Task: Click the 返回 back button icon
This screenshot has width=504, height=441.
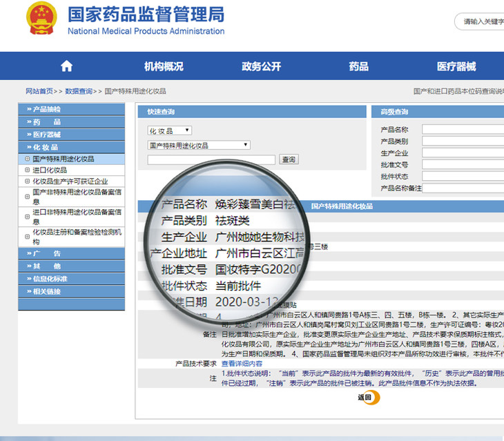Action: pyautogui.click(x=369, y=398)
